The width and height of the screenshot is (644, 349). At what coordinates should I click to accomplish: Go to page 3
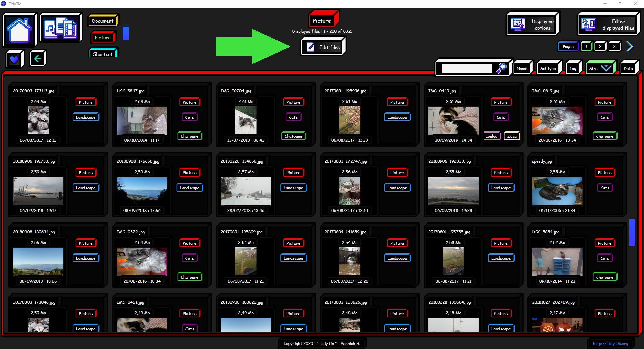(614, 46)
